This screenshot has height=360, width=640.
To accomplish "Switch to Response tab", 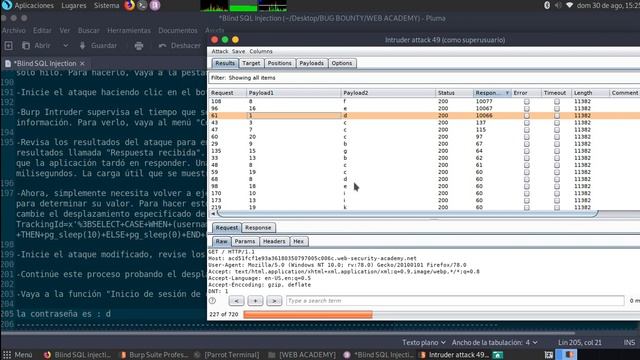I will tap(258, 228).
